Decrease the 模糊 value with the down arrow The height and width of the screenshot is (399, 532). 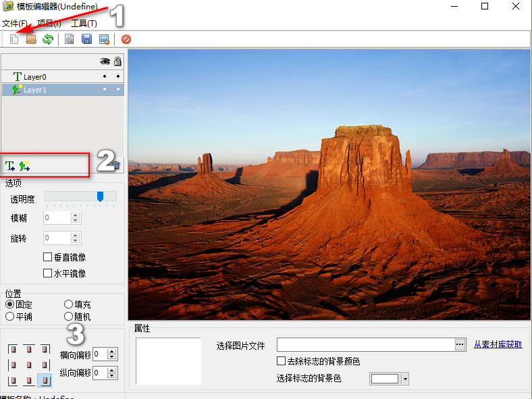pos(76,221)
